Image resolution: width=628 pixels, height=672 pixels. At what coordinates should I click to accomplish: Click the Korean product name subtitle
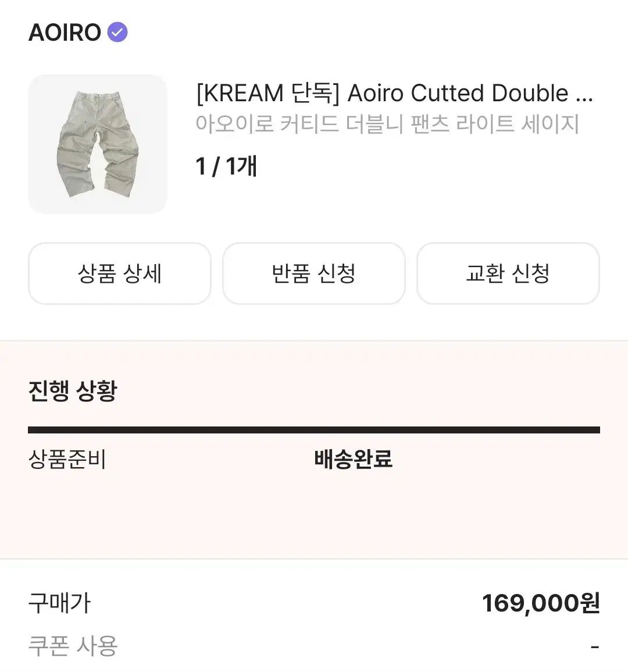387,124
